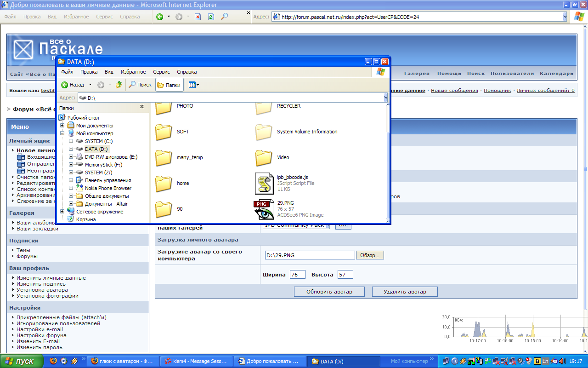Toggle the Папки folder pane button
The image size is (588, 368).
click(x=169, y=85)
